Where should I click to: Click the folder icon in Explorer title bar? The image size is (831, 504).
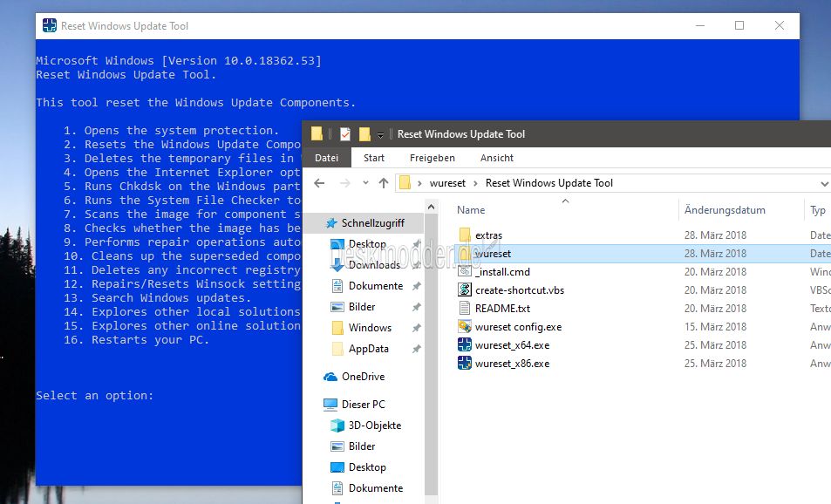point(317,133)
